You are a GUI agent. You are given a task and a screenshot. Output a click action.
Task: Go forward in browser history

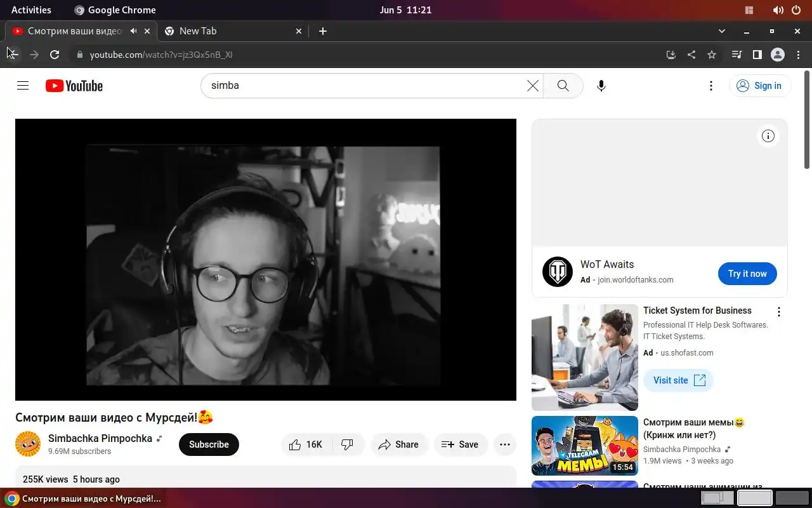click(x=34, y=55)
